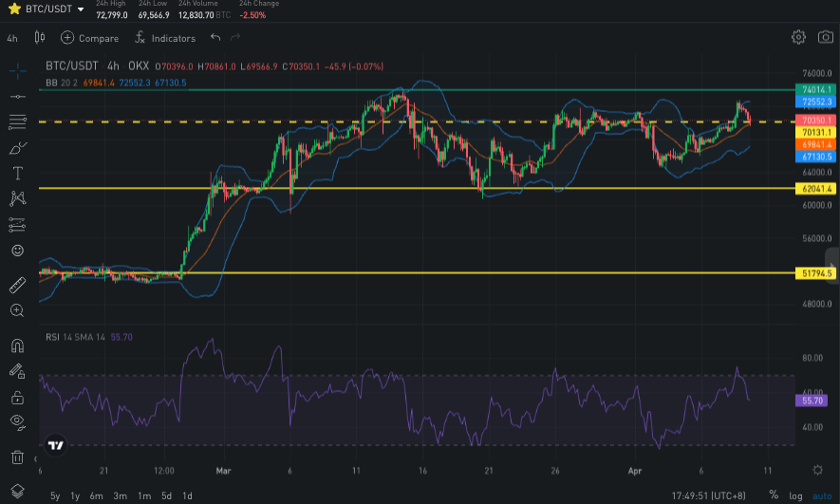Click the zoom-in magnifier tool
The image size is (840, 504).
coord(17,310)
